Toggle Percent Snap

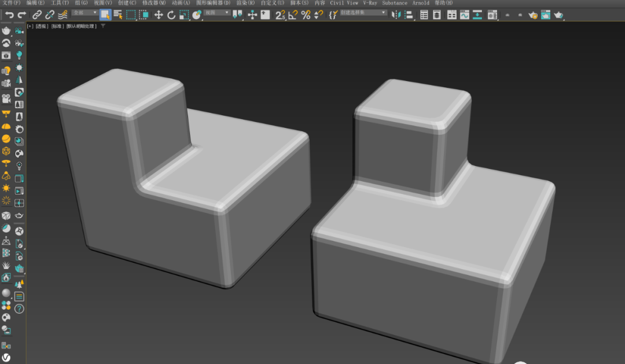point(306,14)
